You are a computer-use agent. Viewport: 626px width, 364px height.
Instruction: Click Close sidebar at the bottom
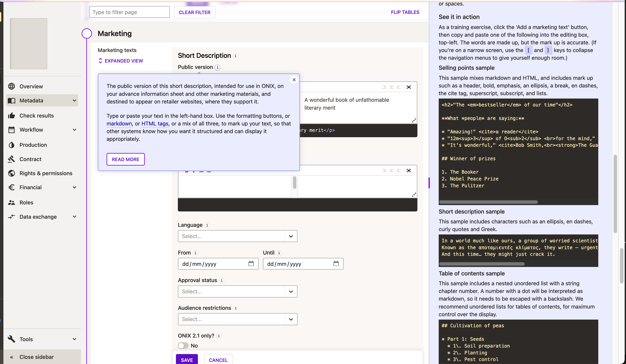pos(42,357)
